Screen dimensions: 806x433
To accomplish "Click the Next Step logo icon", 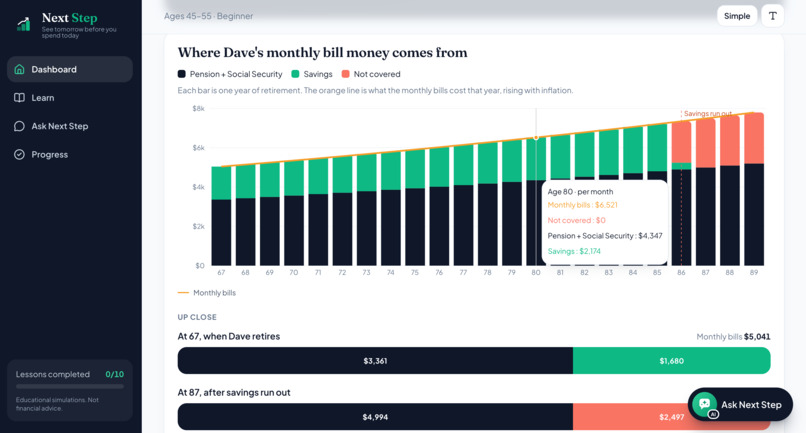I will (x=23, y=24).
